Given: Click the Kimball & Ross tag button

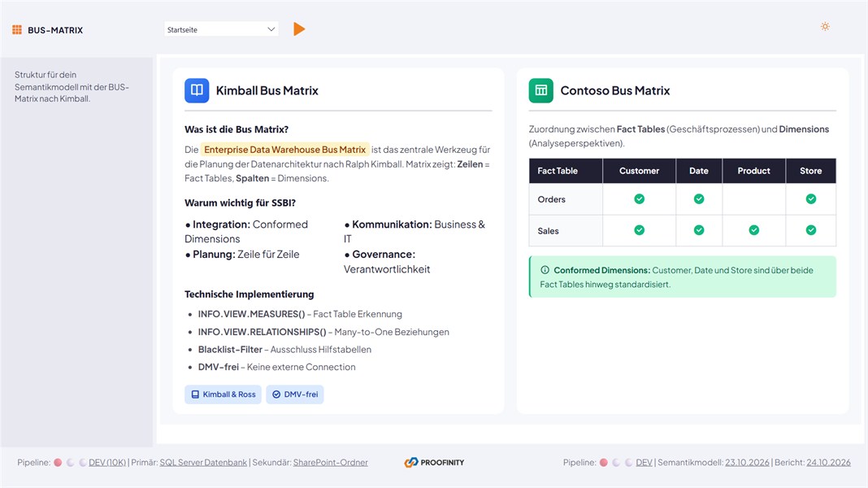Looking at the screenshot, I should click(223, 394).
